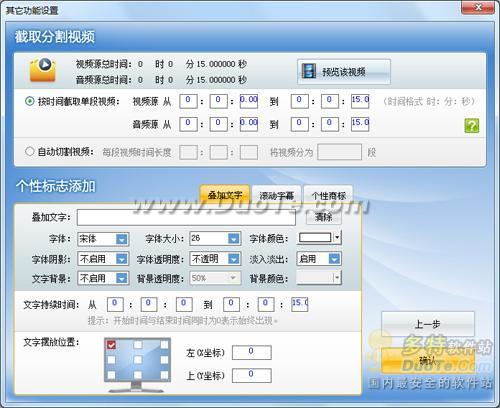
Task: Click the 叠加文字 text input field
Action: click(186, 217)
